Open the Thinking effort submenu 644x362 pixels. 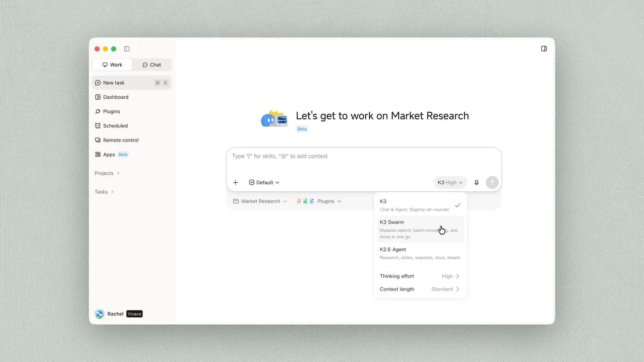[x=421, y=276]
